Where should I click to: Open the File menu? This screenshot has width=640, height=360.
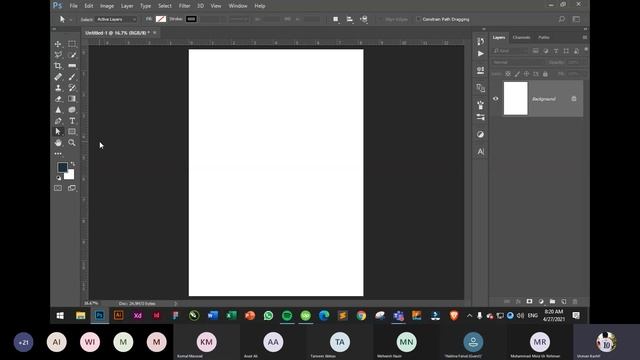(73, 6)
